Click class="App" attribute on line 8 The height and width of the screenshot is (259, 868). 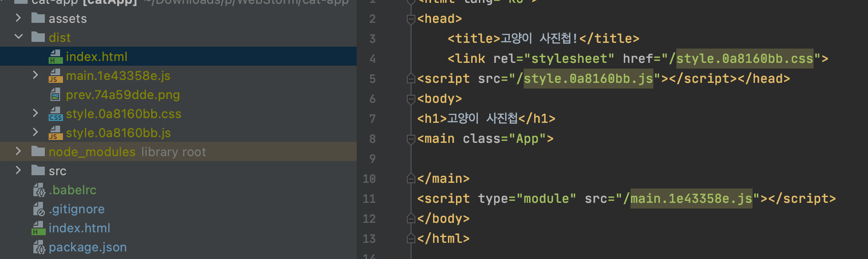click(x=504, y=139)
